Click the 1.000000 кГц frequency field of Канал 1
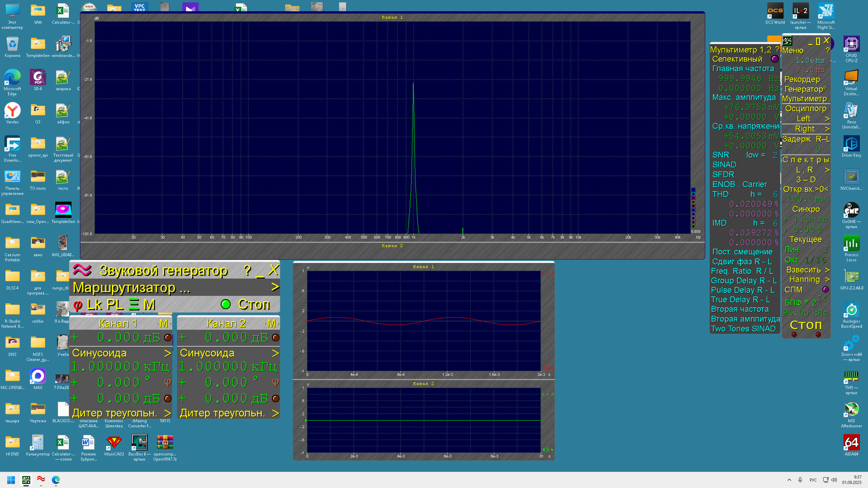This screenshot has height=488, width=868. 120,366
